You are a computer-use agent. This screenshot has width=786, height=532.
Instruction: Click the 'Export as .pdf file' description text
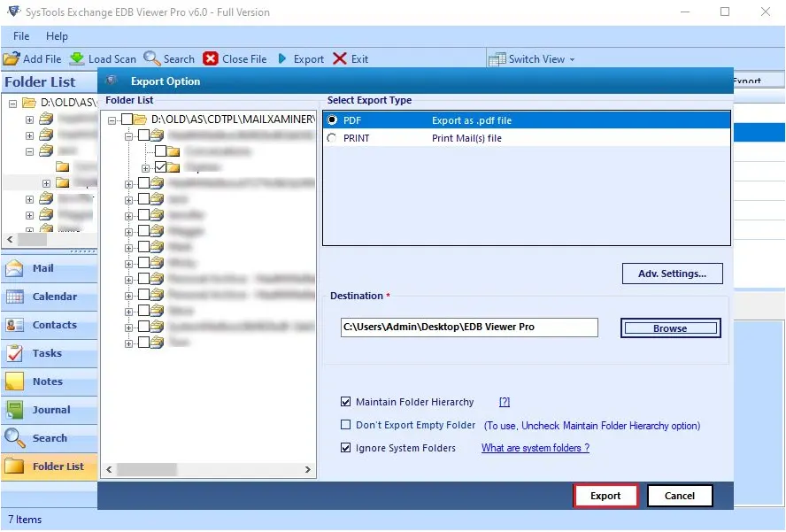click(472, 121)
